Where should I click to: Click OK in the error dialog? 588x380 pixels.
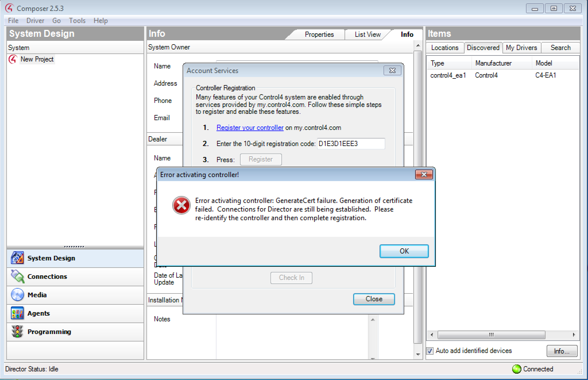404,251
